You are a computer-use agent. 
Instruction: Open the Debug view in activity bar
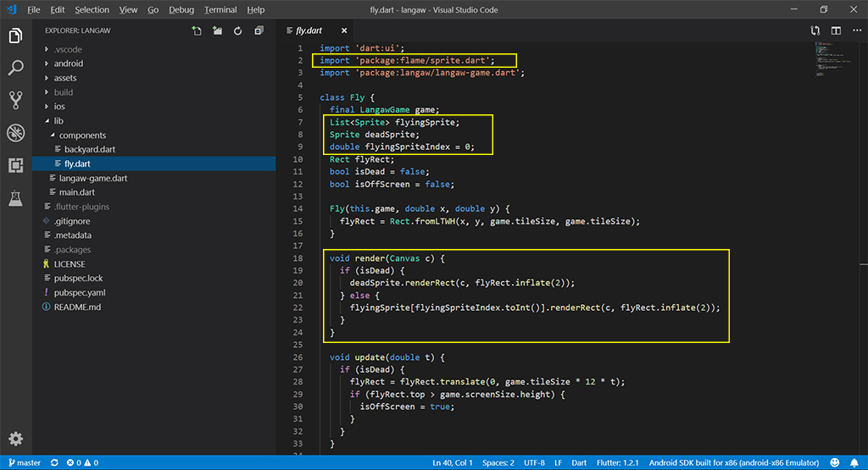click(x=15, y=133)
